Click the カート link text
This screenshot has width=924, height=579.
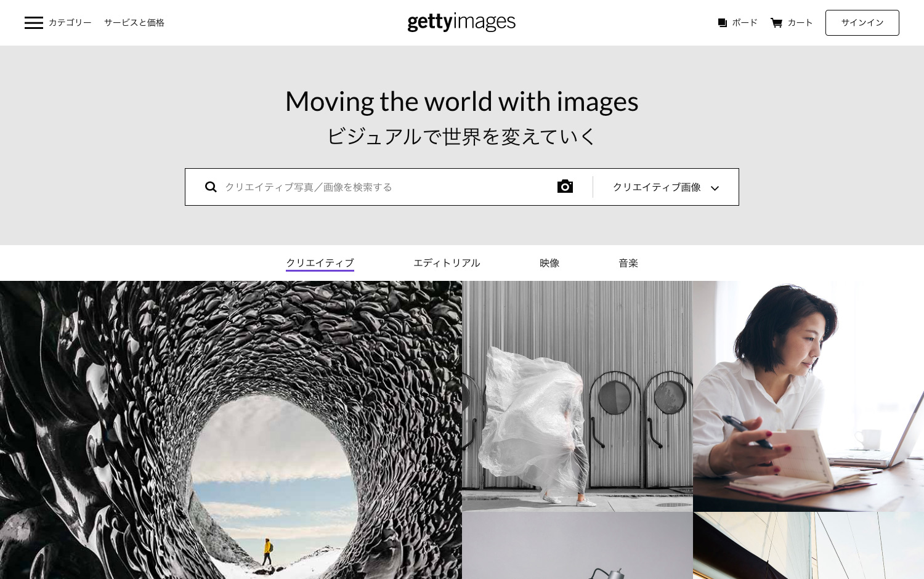click(x=800, y=23)
